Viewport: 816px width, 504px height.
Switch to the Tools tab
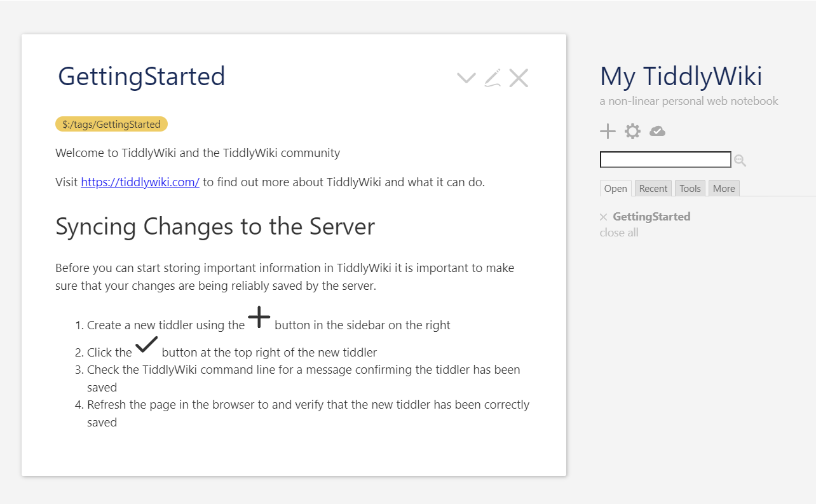point(690,188)
